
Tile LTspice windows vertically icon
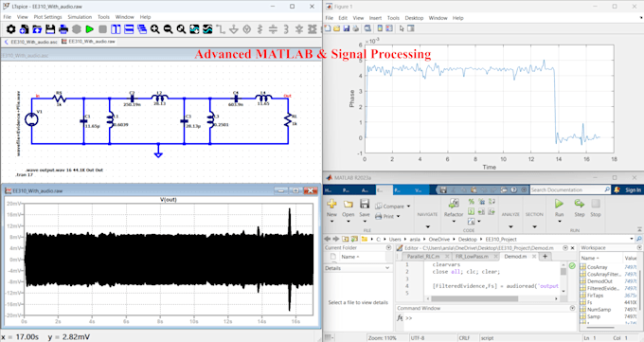tap(116, 29)
